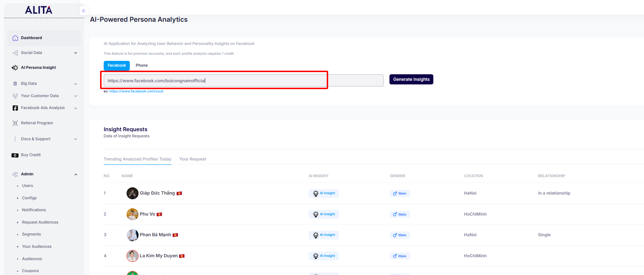This screenshot has width=644, height=275.
Task: Click the Dashboard home icon
Action: pyautogui.click(x=15, y=38)
